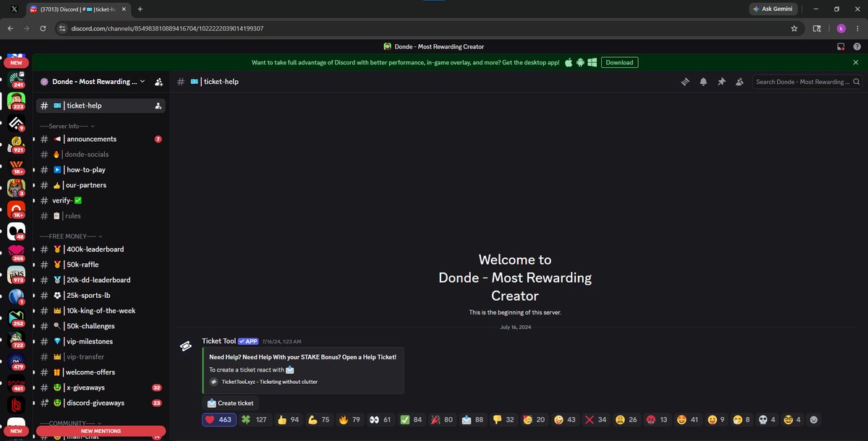This screenshot has width=868, height=441.
Task: Open server icon with 461 badge
Action: (x=17, y=383)
